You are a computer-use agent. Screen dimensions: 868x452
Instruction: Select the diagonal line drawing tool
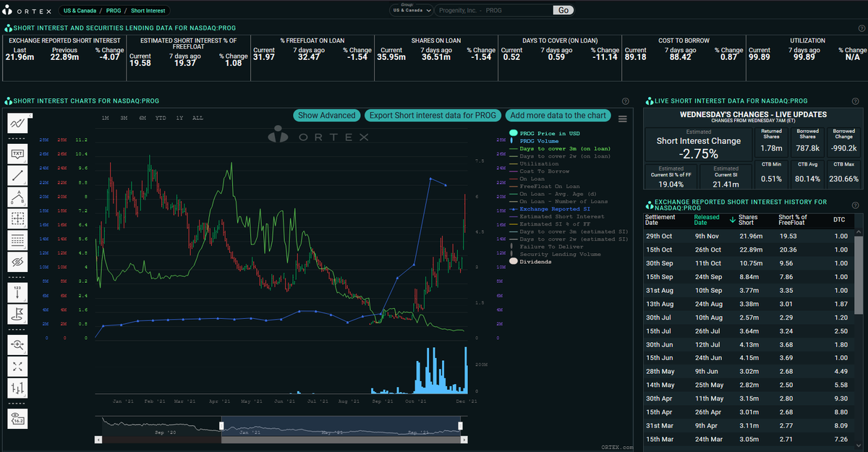coord(17,175)
